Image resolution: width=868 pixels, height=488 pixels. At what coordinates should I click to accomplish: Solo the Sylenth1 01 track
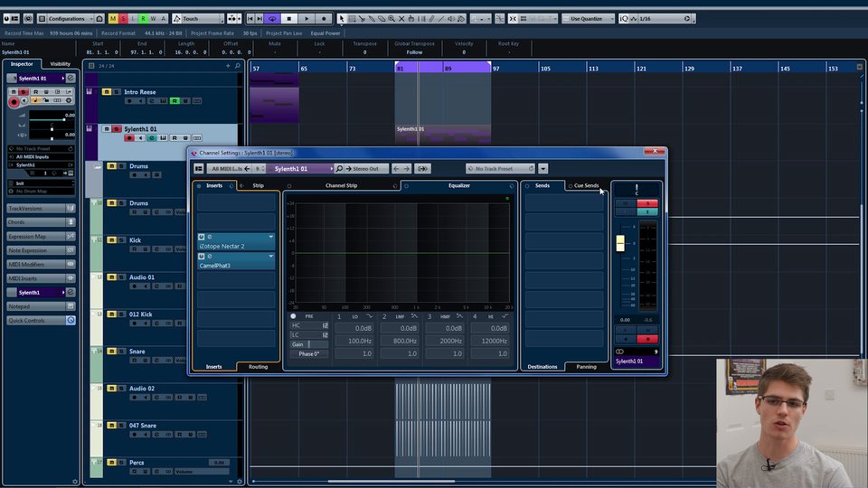coord(117,129)
